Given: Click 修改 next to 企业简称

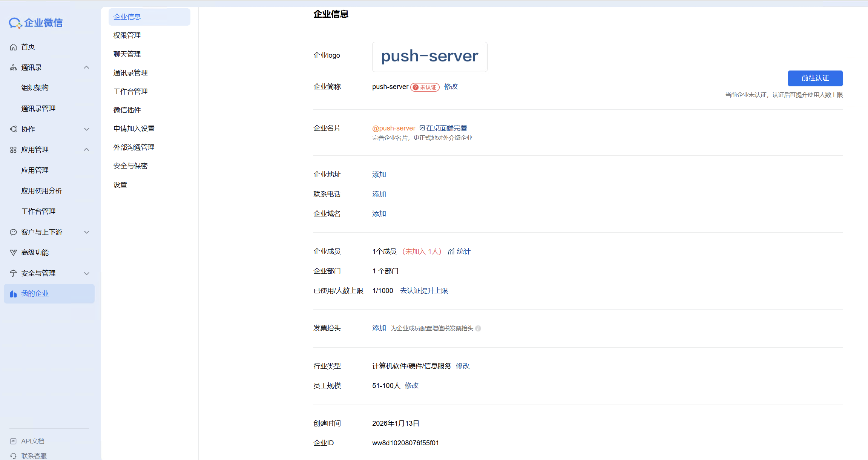Looking at the screenshot, I should click(451, 86).
